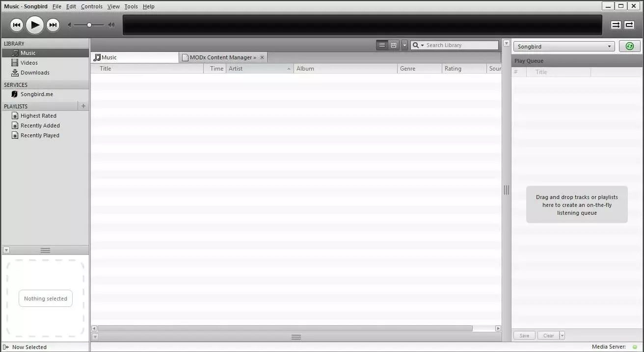Open Downloads in the Library sidebar
Viewport: 644px width, 352px height.
(46, 73)
